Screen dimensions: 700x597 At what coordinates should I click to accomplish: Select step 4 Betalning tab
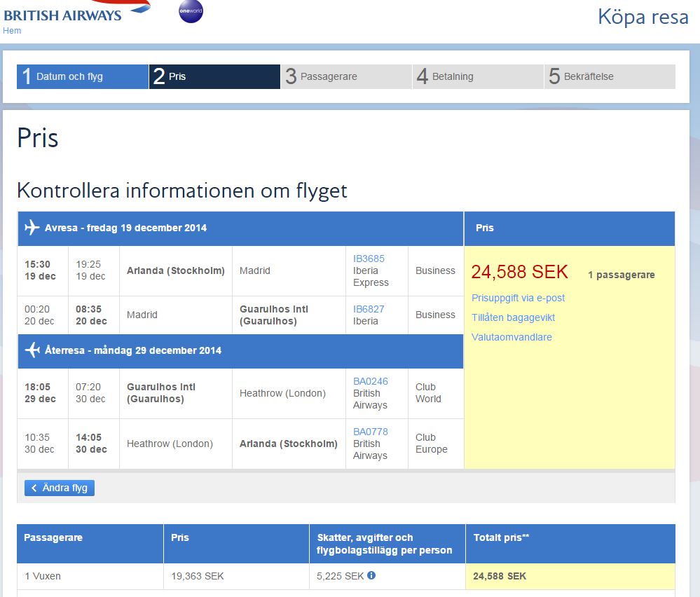[x=478, y=77]
